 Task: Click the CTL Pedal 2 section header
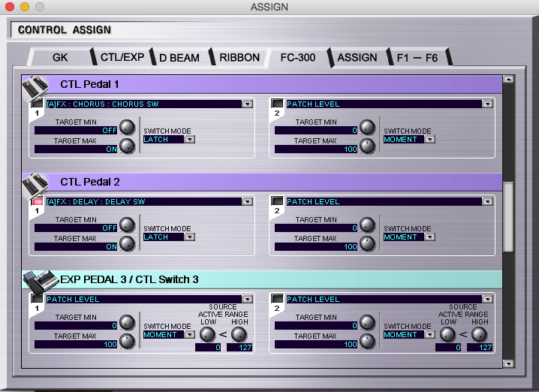coord(262,182)
